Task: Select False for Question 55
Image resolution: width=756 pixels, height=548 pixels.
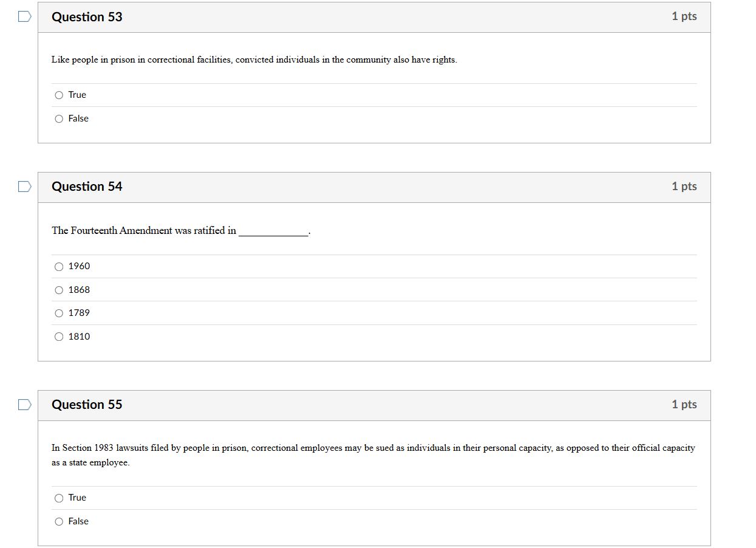Action: point(59,521)
